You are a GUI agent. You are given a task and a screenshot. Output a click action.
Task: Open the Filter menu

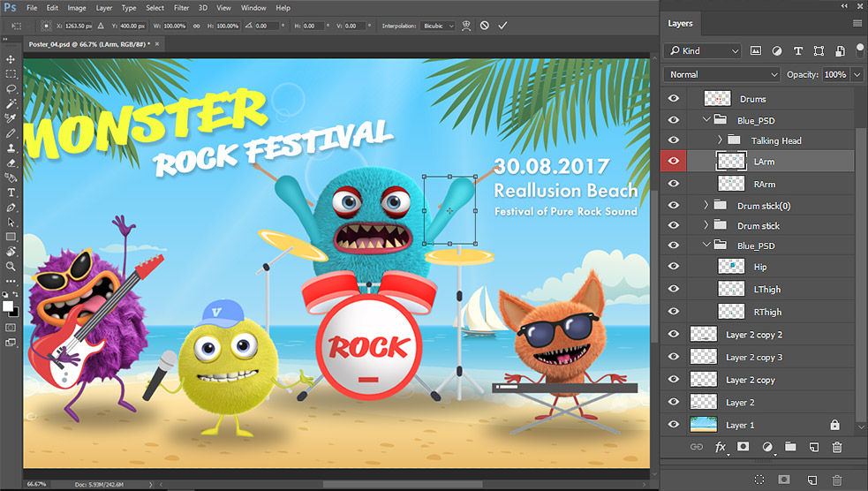pos(181,8)
